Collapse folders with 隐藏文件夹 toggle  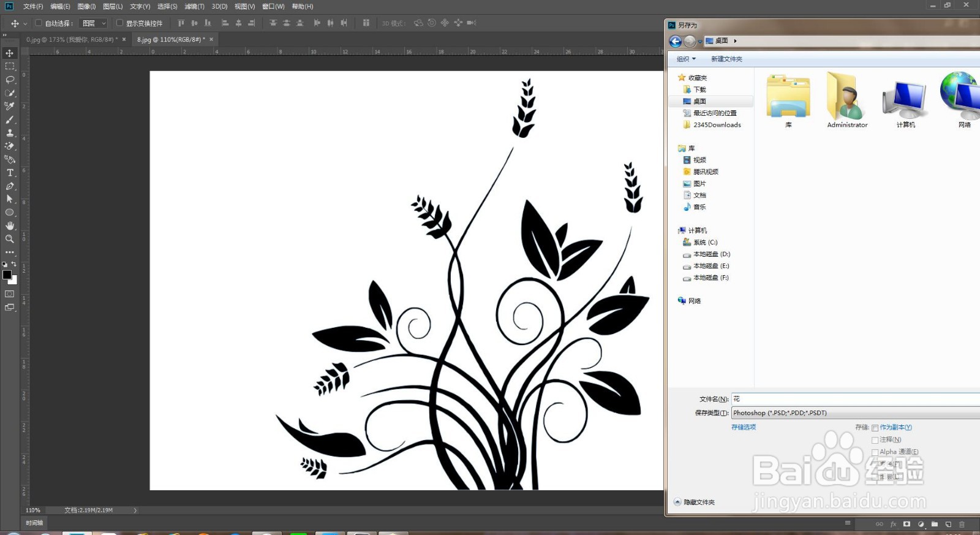tap(694, 502)
